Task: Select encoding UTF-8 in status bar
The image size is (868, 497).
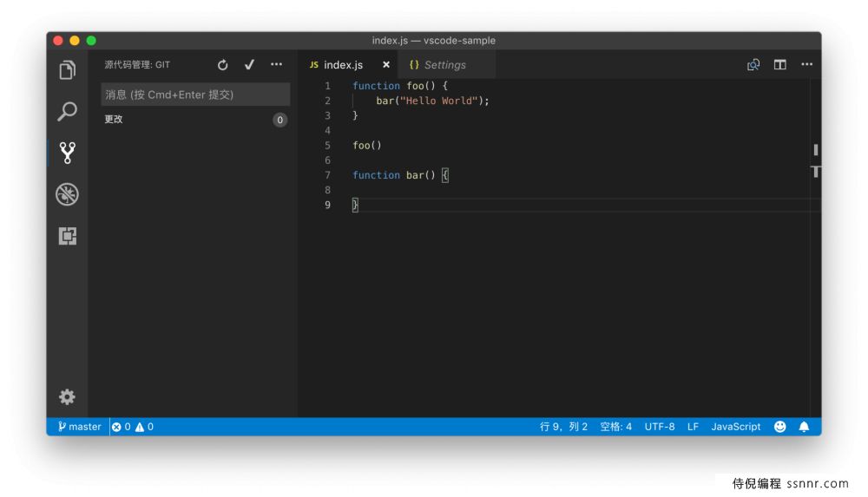Action: click(660, 427)
